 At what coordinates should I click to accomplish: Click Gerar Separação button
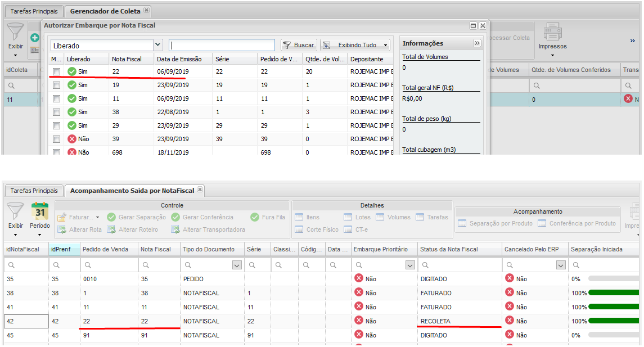136,217
